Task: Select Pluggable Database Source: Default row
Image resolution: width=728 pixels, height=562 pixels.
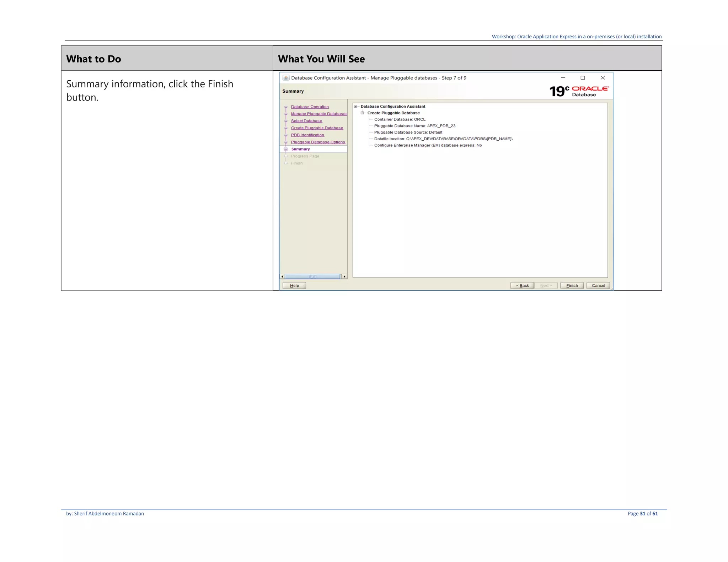Action: [408, 132]
